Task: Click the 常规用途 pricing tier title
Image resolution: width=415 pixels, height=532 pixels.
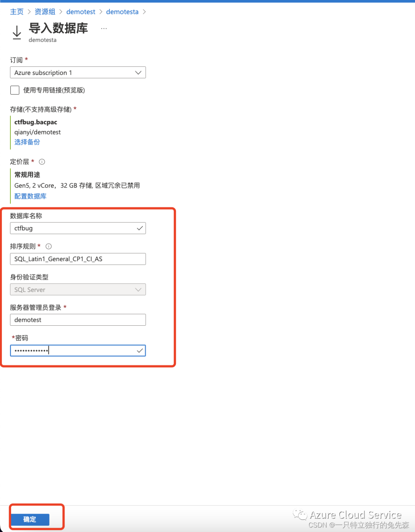Action: click(27, 175)
